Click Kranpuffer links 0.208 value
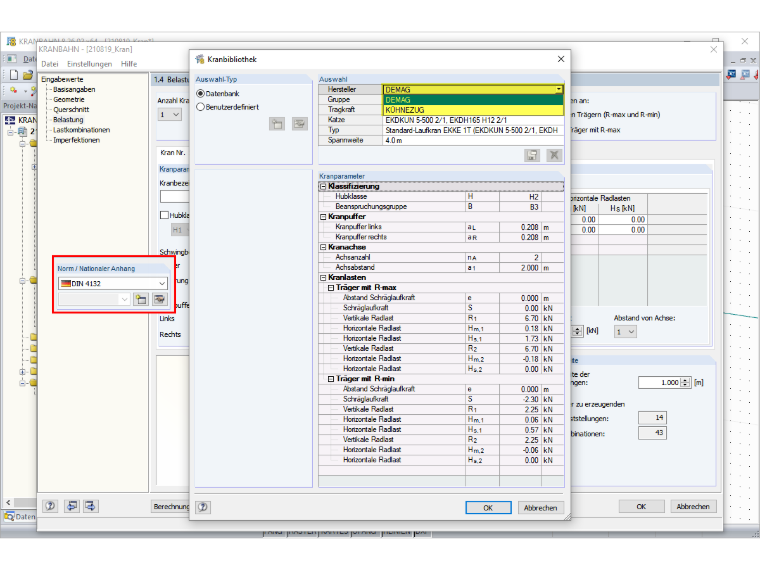Image resolution: width=760 pixels, height=570 pixels. [520, 227]
